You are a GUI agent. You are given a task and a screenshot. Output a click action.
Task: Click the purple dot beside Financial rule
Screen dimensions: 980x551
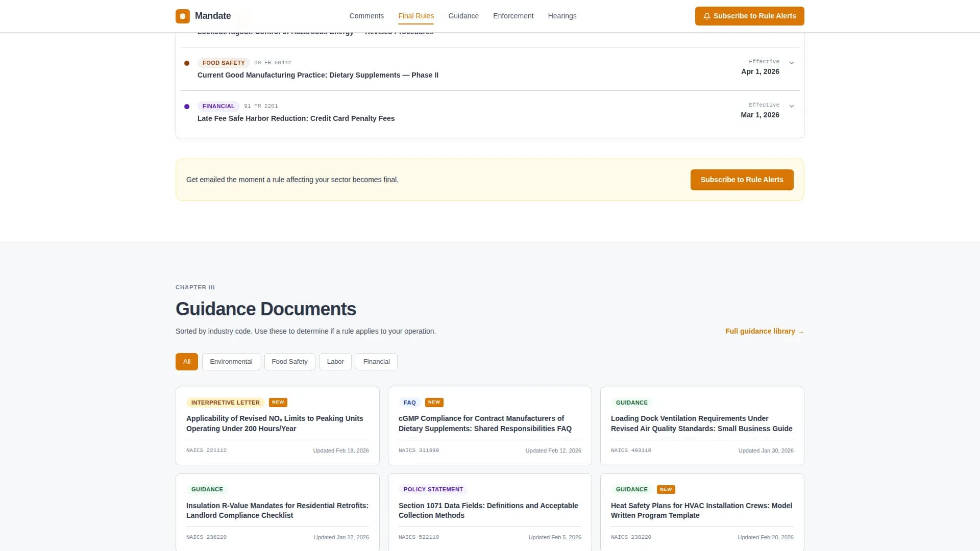[x=187, y=107]
